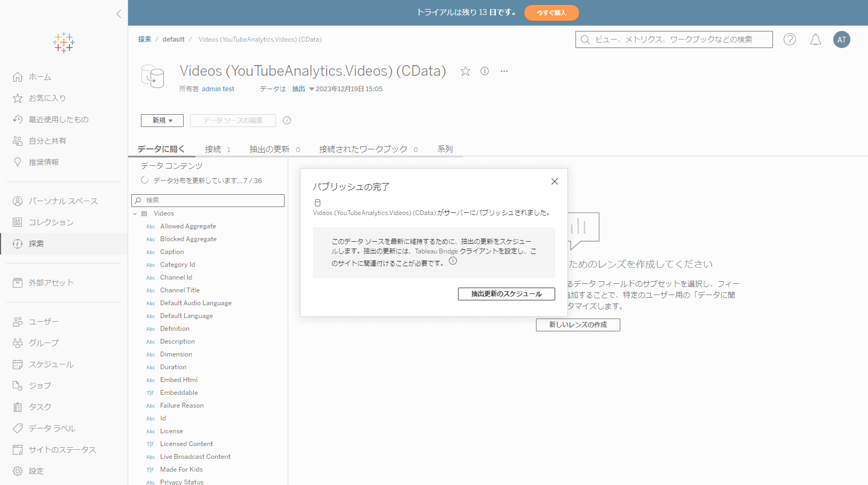Click the スケジュール calendar icon
The image size is (868, 485).
tap(18, 364)
